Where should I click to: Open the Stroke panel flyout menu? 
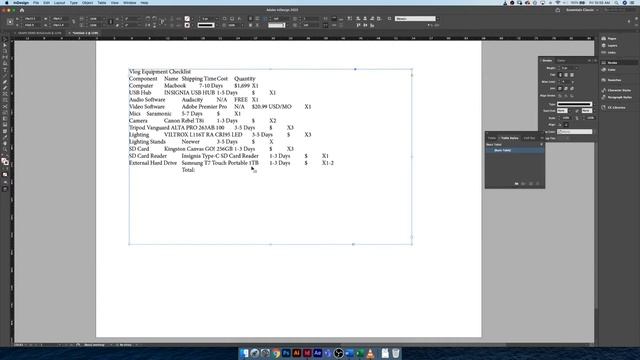coord(595,60)
